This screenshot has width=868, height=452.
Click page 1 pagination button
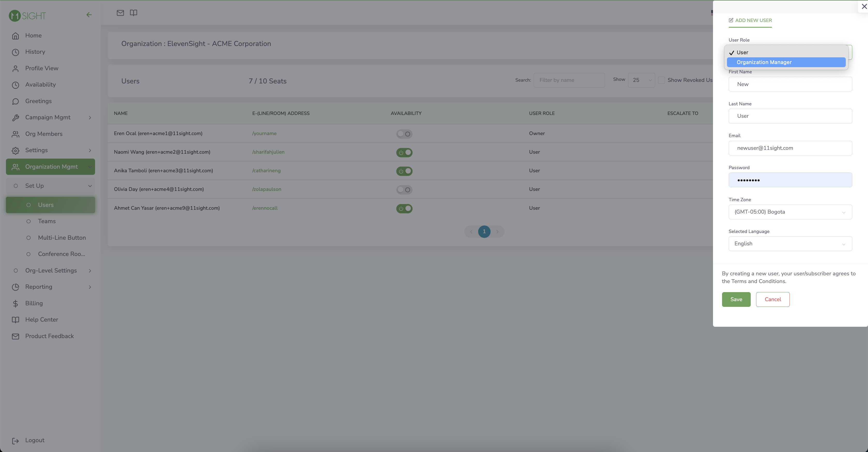point(484,231)
